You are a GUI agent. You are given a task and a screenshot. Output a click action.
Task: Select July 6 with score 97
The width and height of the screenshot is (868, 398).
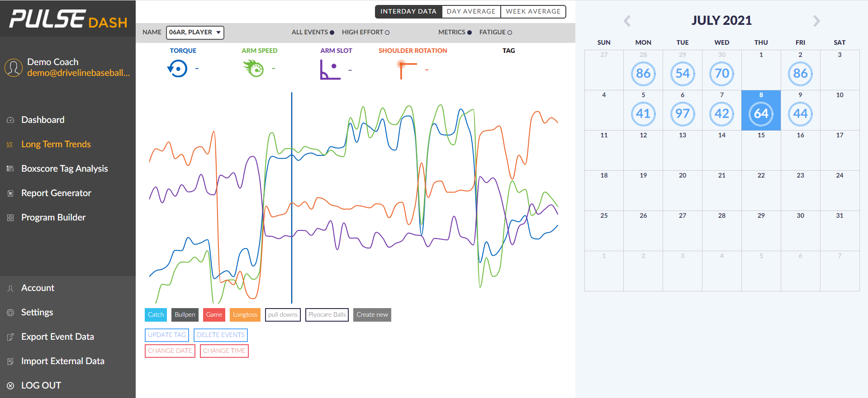click(682, 113)
